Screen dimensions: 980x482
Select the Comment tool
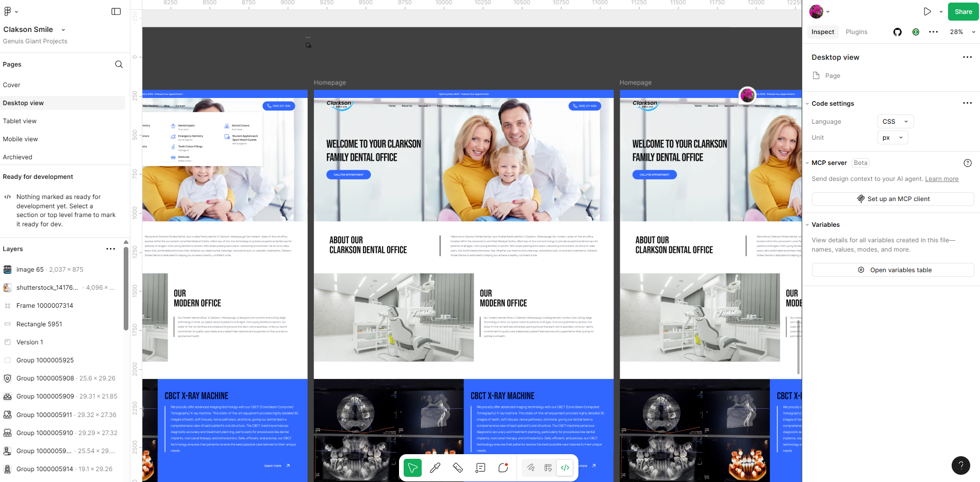[x=503, y=468]
